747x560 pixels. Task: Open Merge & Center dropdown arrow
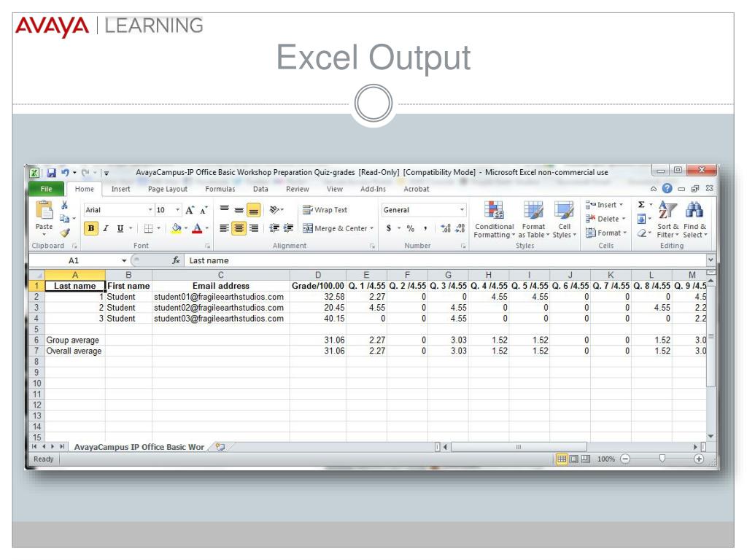[371, 228]
